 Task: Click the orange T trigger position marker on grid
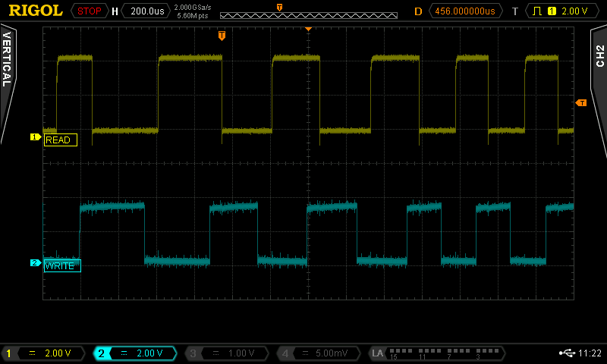point(222,36)
